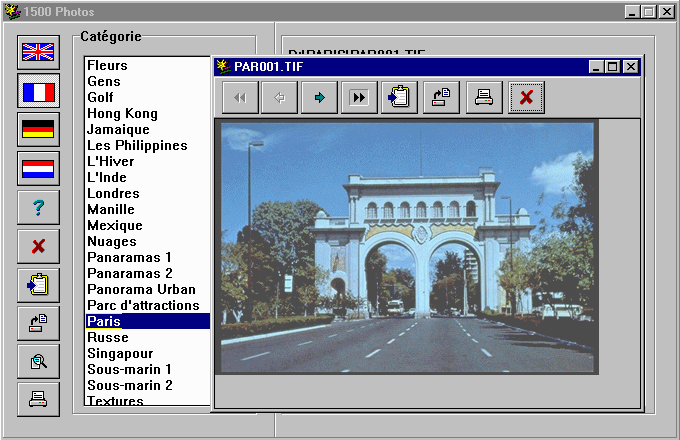
Task: Pick Sous-marin 1 in the category list
Action: [x=129, y=369]
